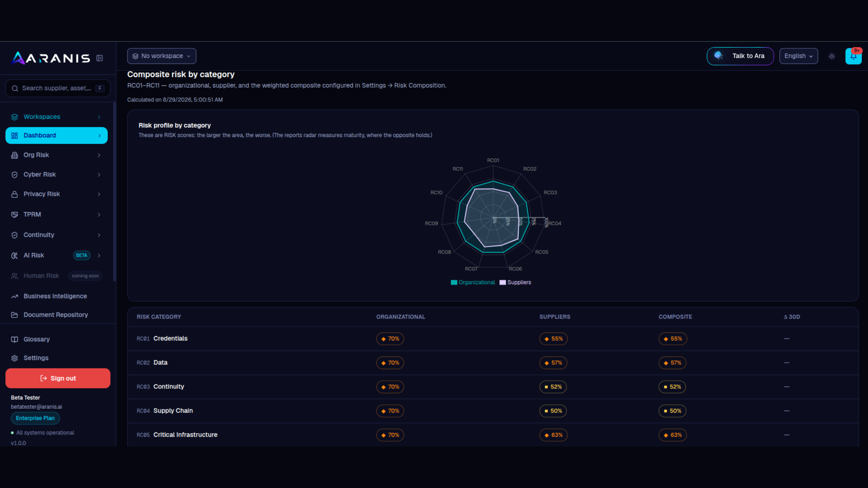This screenshot has height=488, width=868.
Task: Toggle Organizational series in radar legend
Action: coord(473,282)
